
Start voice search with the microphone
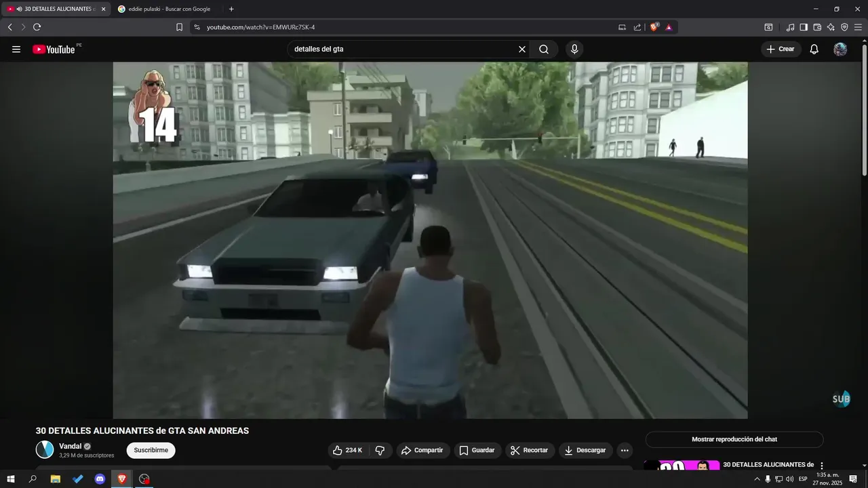pos(574,49)
